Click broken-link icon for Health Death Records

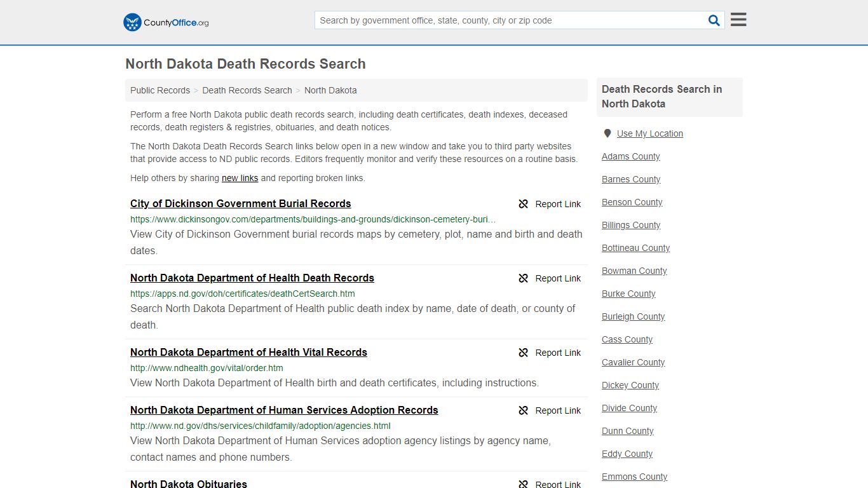524,278
